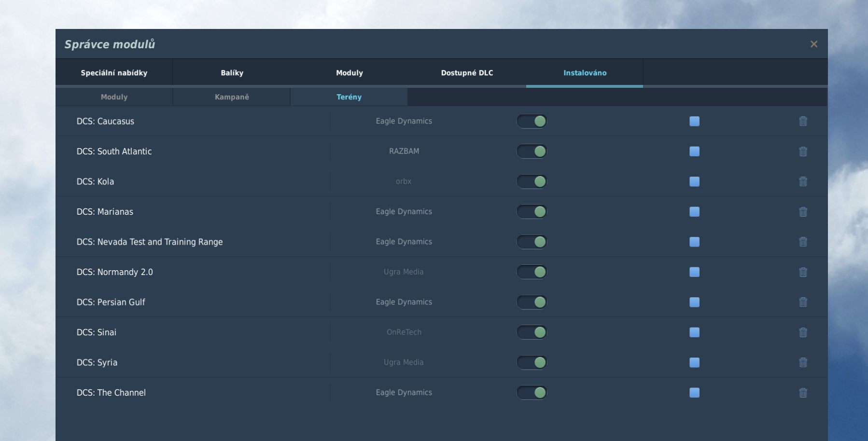
Task: Click the DCS: Sinai entry
Action: [x=96, y=332]
